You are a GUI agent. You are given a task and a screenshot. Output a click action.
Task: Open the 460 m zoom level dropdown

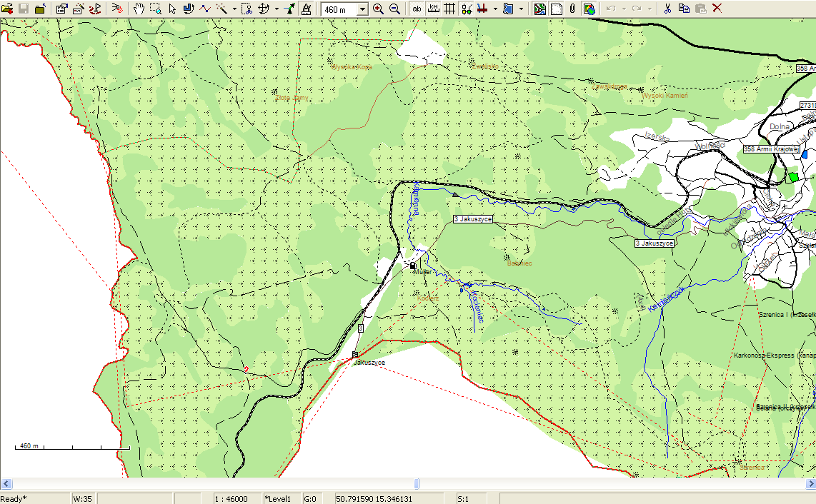tap(362, 9)
